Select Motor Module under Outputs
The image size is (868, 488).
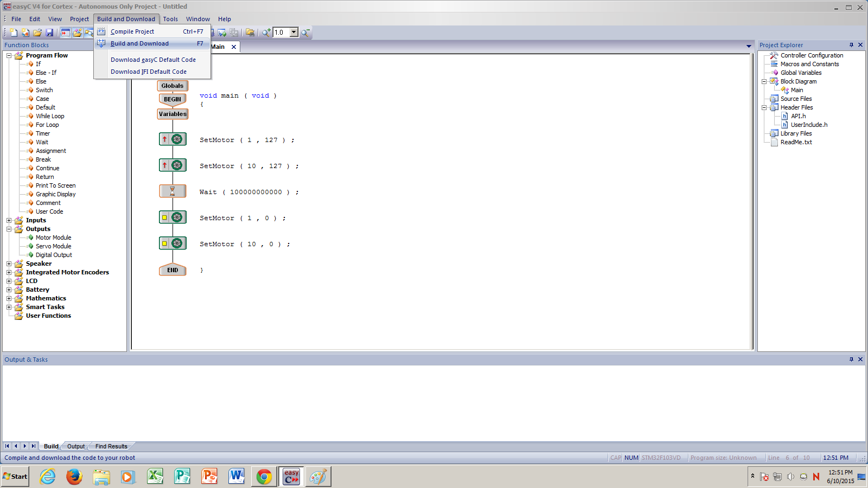53,237
